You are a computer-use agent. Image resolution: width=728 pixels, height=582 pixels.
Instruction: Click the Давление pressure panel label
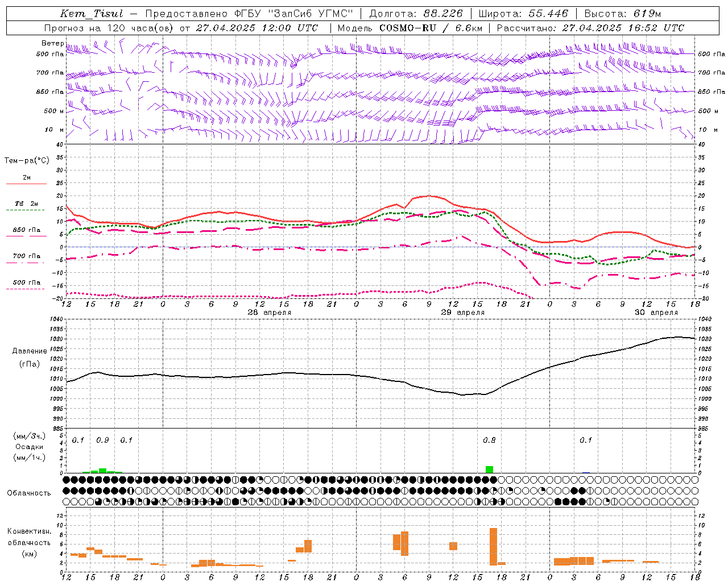(x=30, y=351)
